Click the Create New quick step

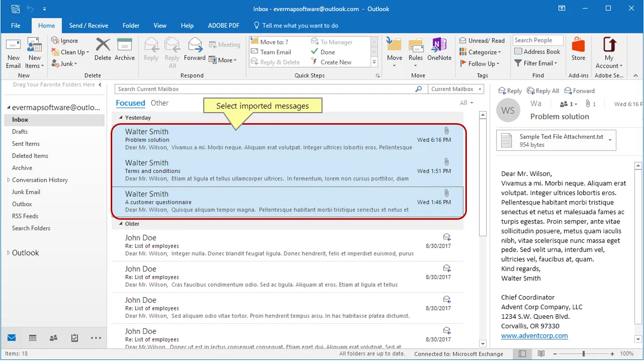(331, 62)
